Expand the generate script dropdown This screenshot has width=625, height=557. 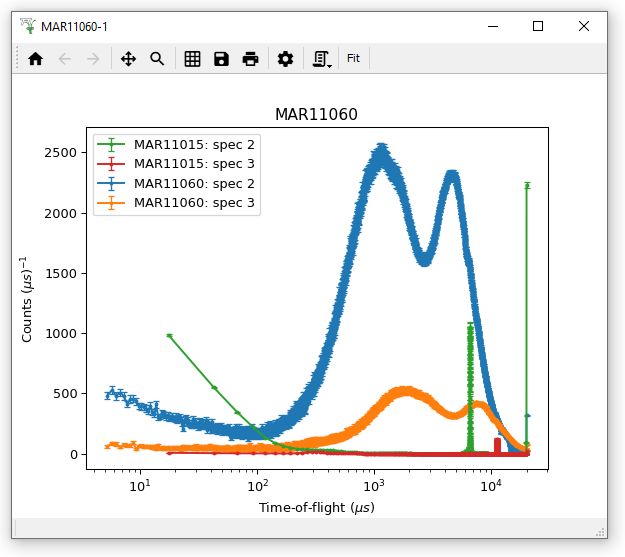(322, 60)
